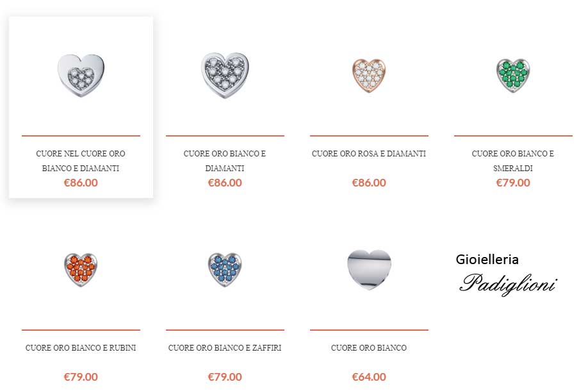Screen dimensions: 588x391
Task: Select the €79.00 price under emerald heart
Action: [x=513, y=183]
